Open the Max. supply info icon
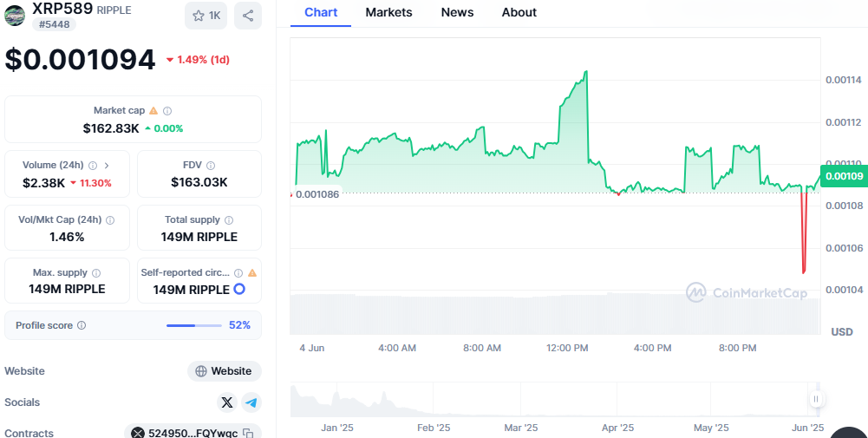The width and height of the screenshot is (868, 438). point(96,273)
